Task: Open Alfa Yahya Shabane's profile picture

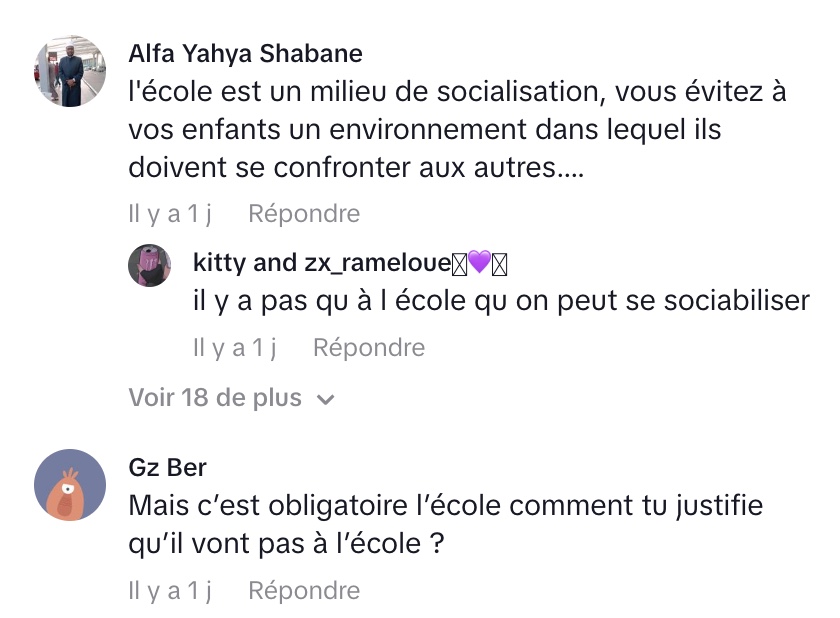Action: pos(70,72)
